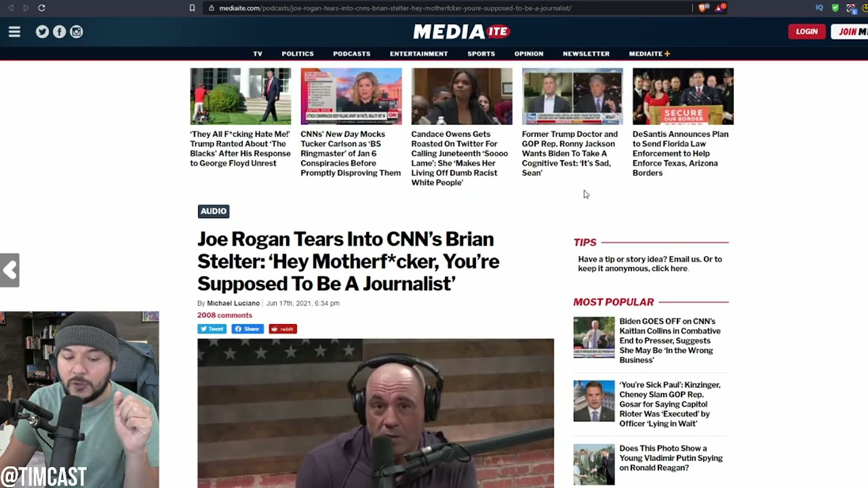Open the Opinion section
Image resolution: width=868 pixels, height=488 pixels.
(528, 54)
